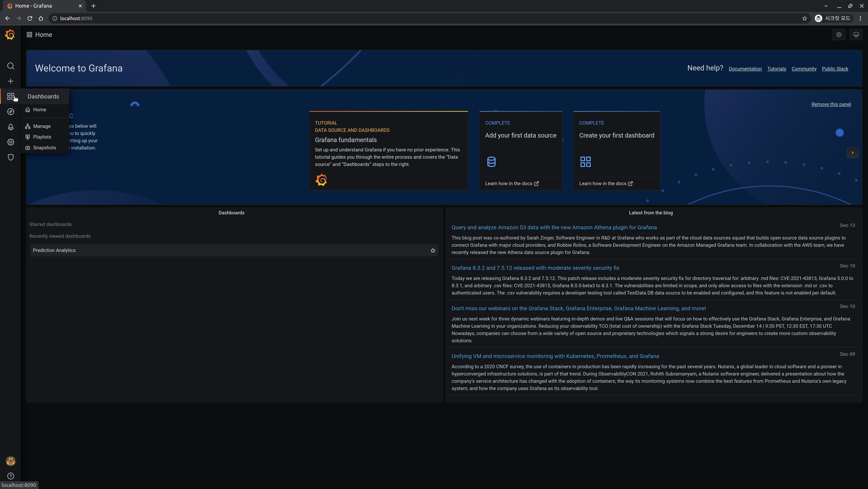Click the Grafana logo in fundamentals tutorial card
868x489 pixels.
click(x=321, y=180)
